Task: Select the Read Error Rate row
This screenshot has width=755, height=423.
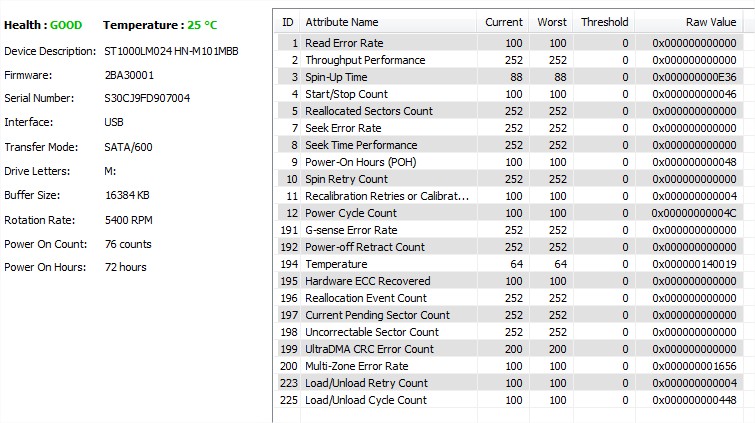Action: [509, 43]
